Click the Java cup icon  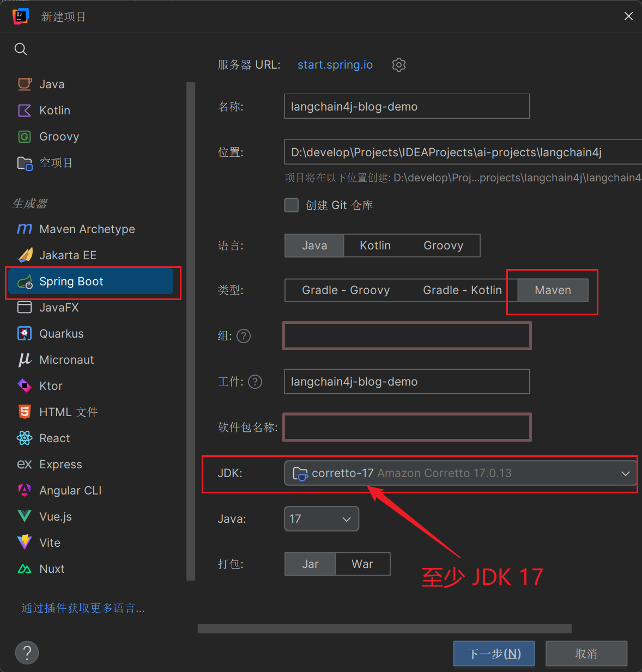point(25,84)
